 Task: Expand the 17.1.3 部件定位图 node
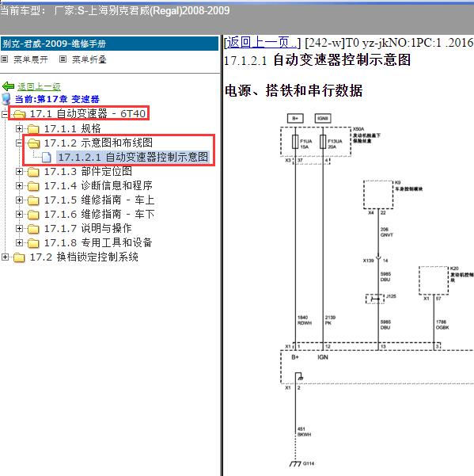coord(20,172)
